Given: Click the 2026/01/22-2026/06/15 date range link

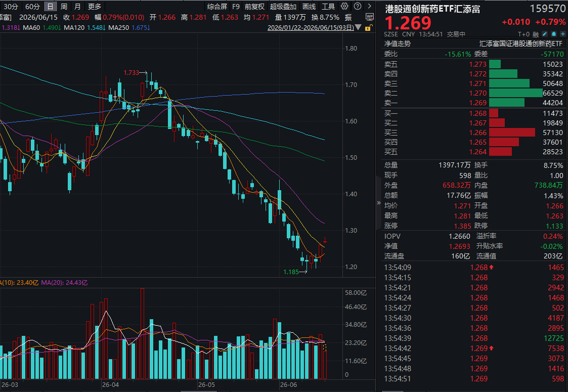Looking at the screenshot, I should click(311, 28).
